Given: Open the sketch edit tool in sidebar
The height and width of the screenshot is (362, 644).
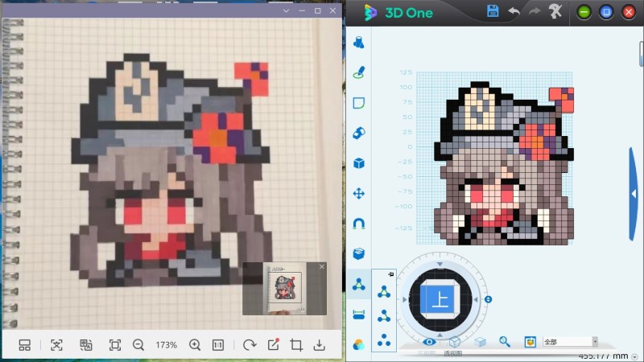Looking at the screenshot, I should tap(358, 103).
